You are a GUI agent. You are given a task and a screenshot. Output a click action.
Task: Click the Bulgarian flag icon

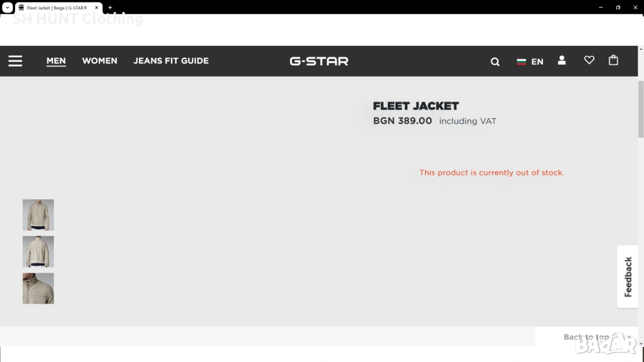[x=521, y=62]
